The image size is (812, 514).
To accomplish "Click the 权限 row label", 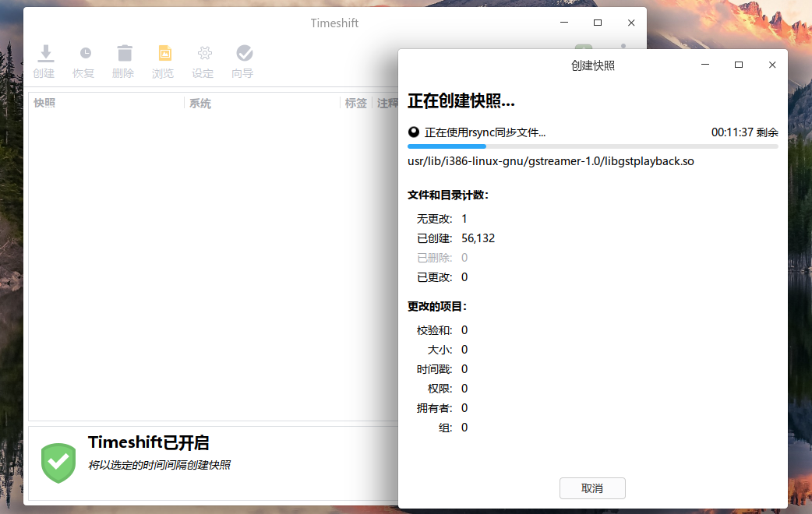I will click(440, 389).
